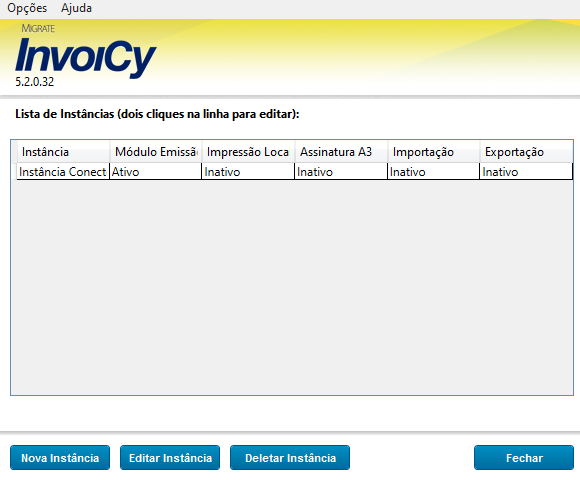Sort by the Instância column header
The image size is (580, 480).
point(64,152)
